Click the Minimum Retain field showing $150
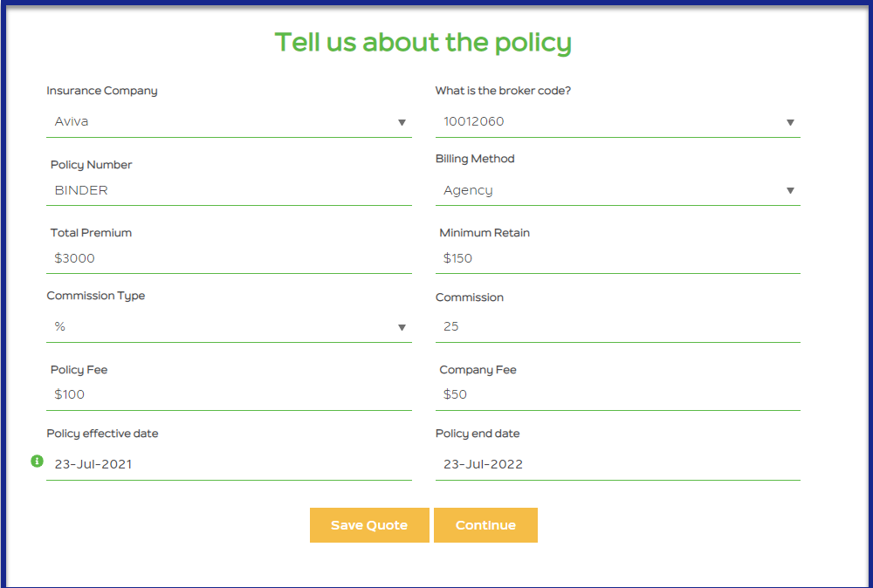Screen dimensions: 873x588 tap(617, 259)
